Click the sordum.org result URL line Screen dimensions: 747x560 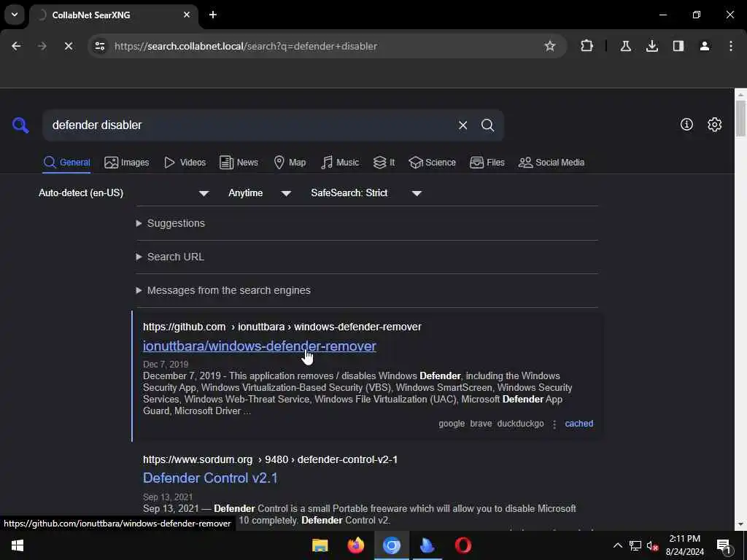(270, 459)
